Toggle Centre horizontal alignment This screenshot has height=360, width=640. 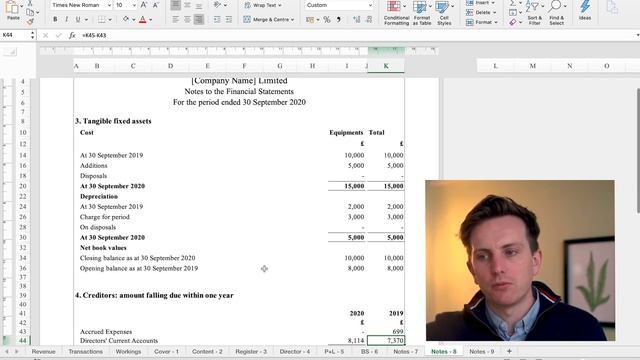[x=187, y=19]
